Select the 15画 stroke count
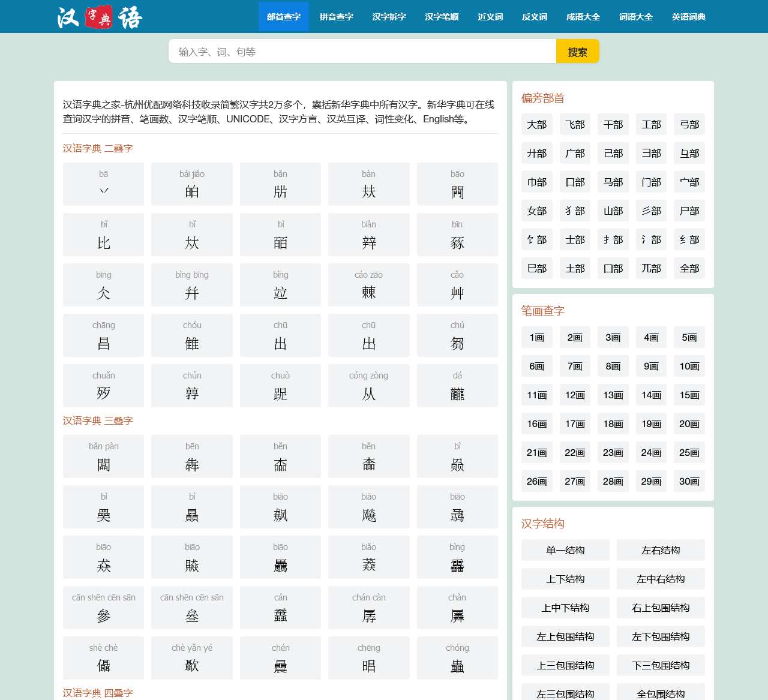This screenshot has width=768, height=700. click(x=689, y=395)
